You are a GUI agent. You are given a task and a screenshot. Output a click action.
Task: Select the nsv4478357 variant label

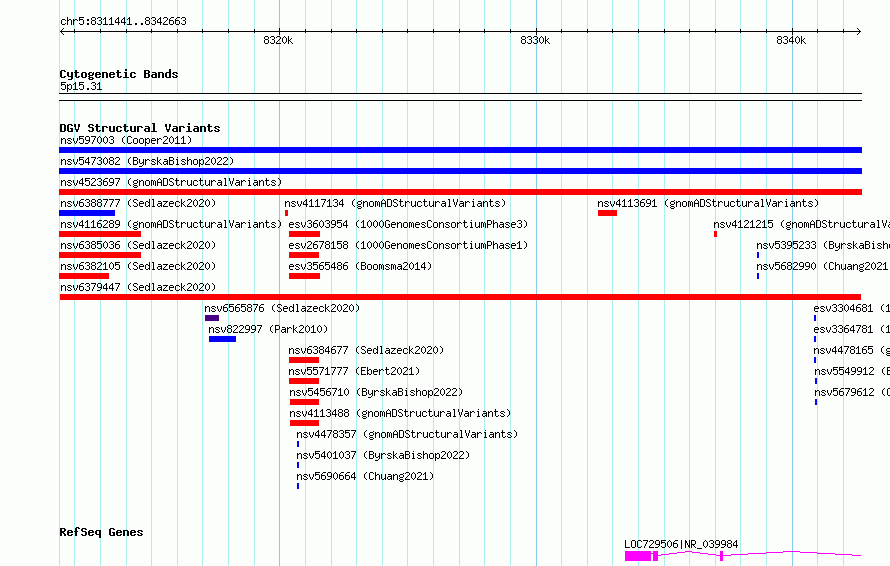(408, 434)
